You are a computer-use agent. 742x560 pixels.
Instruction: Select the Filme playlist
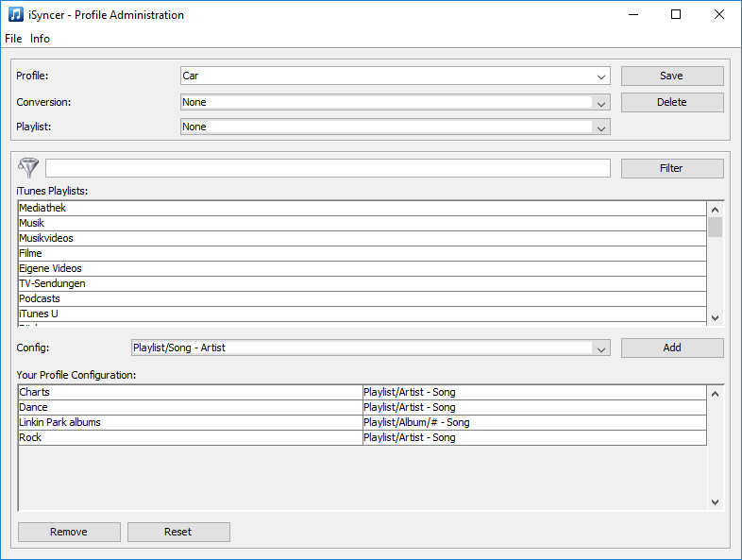[x=363, y=254]
